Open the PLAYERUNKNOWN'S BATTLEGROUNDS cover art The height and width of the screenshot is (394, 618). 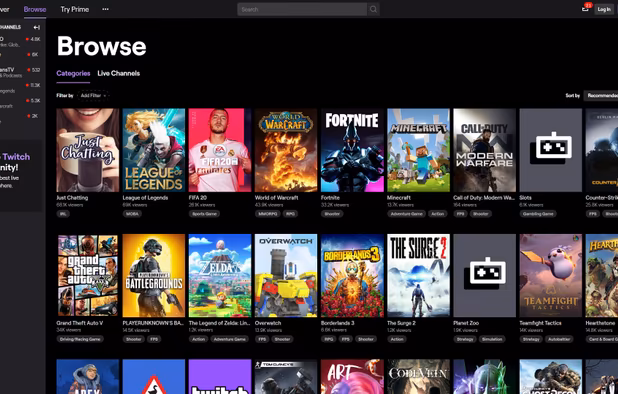tap(154, 275)
